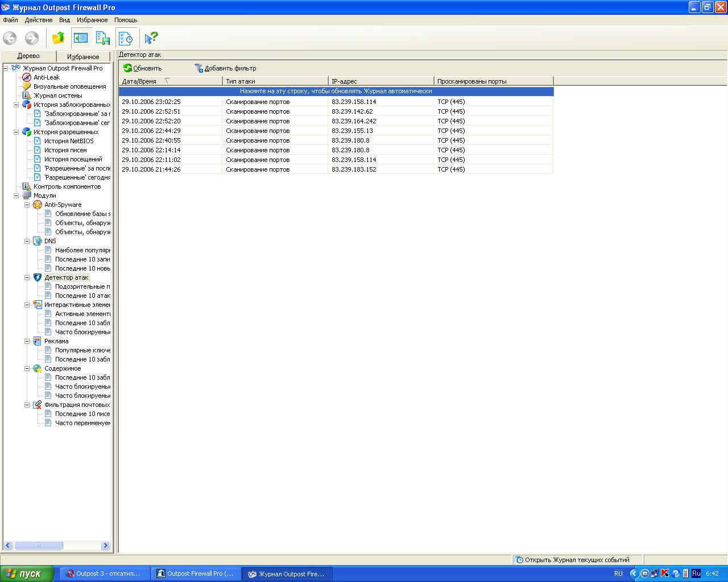Click the Добавить фильтр funnel icon

198,68
